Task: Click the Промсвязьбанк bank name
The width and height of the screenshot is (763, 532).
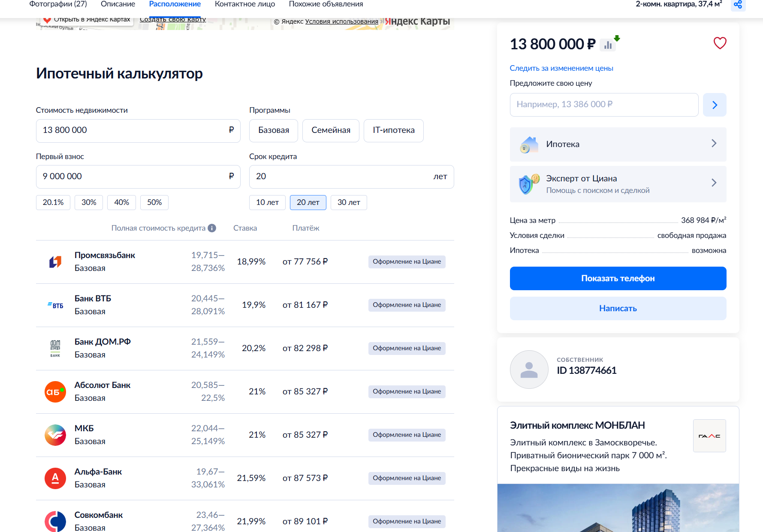Action: click(x=105, y=255)
